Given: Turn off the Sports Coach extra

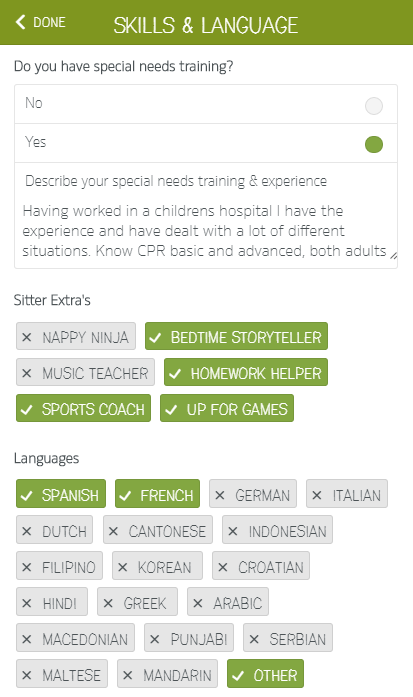Looking at the screenshot, I should pos(84,409).
